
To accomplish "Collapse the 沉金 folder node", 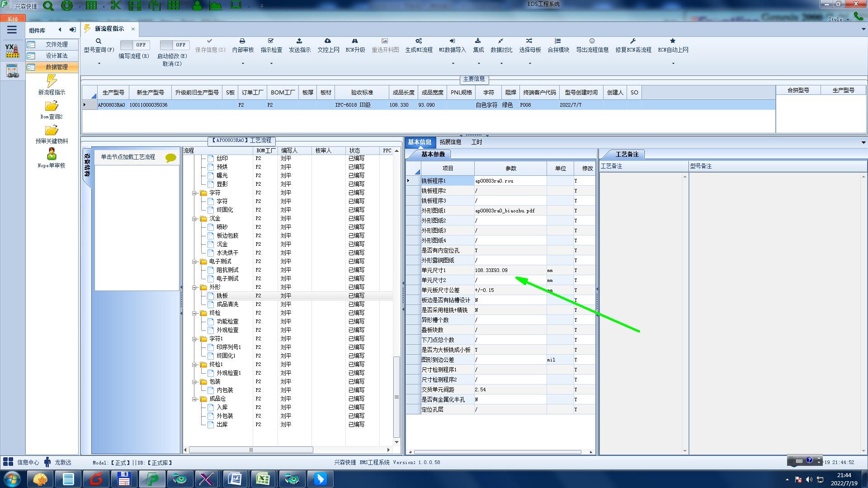I will (x=195, y=219).
